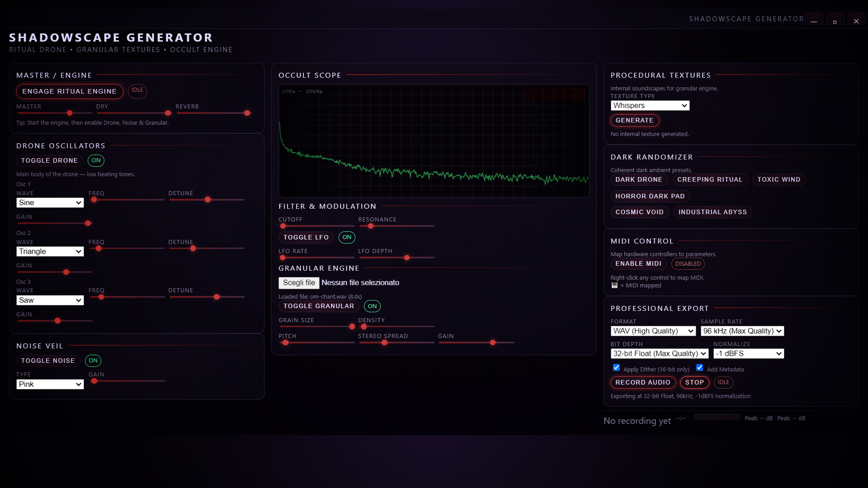Image resolution: width=868 pixels, height=488 pixels.
Task: Click Generate texture button
Action: (634, 121)
